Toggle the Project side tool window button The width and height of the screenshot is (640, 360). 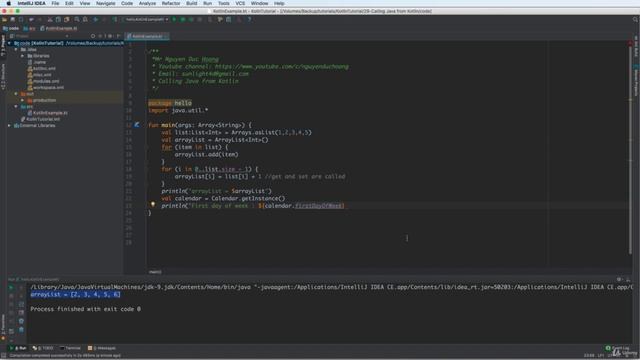[x=3, y=45]
